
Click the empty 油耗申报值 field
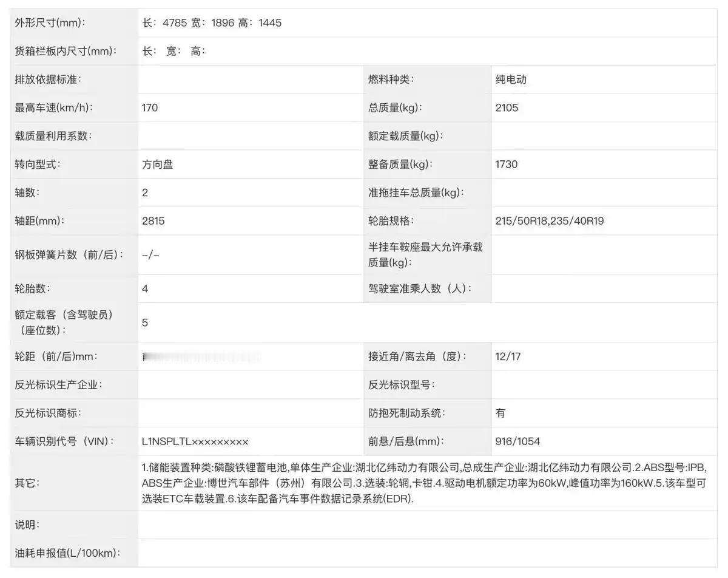pyautogui.click(x=425, y=552)
